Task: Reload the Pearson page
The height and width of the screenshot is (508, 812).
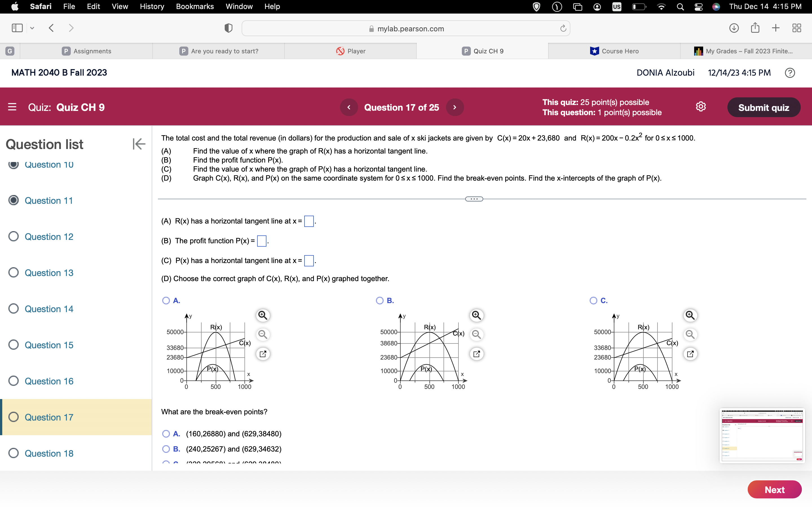Action: [563, 28]
